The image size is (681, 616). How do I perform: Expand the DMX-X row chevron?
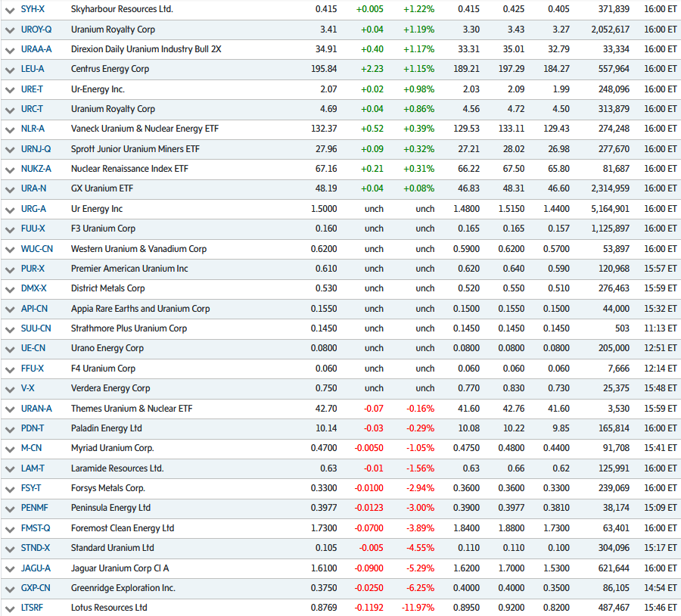coord(10,289)
